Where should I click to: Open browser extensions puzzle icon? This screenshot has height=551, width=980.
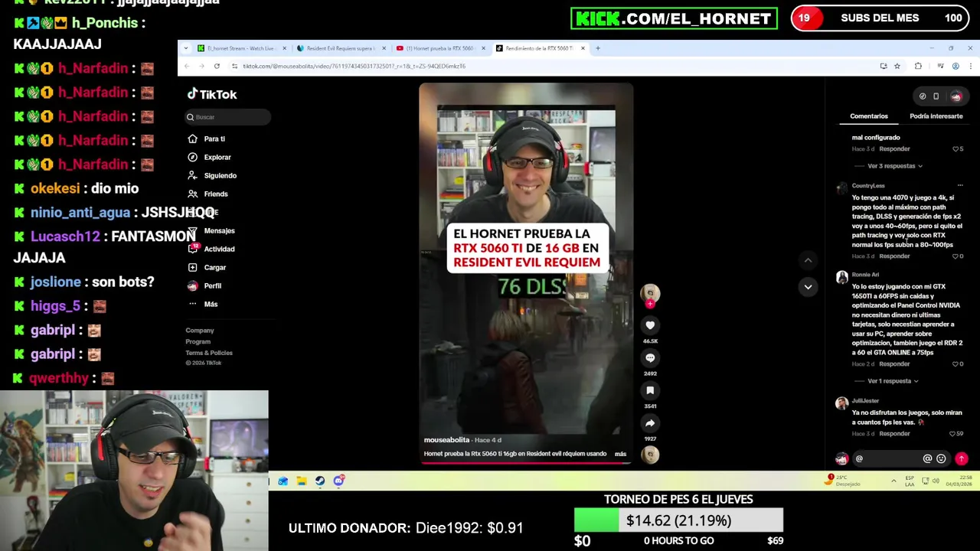(x=919, y=67)
